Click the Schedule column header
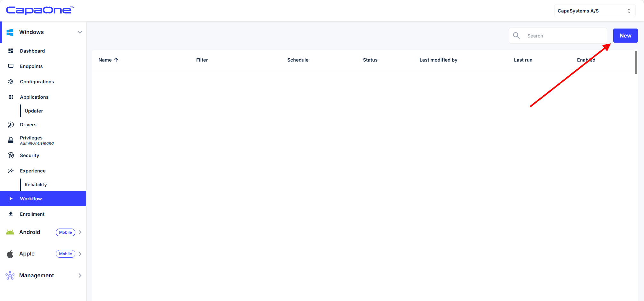This screenshot has height=301, width=644. pyautogui.click(x=298, y=60)
